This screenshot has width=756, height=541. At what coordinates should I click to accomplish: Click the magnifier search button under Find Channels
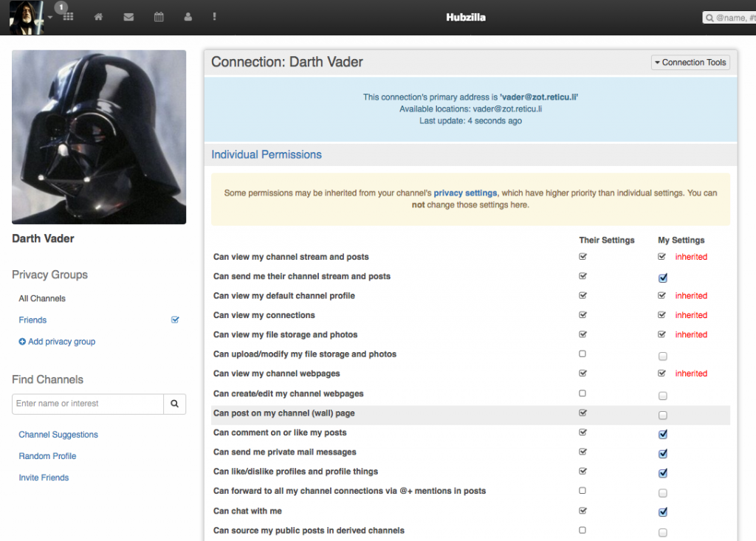pos(175,404)
